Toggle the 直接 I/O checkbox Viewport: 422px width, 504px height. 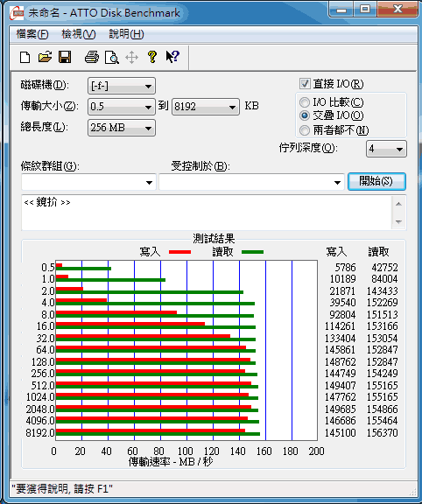point(305,84)
